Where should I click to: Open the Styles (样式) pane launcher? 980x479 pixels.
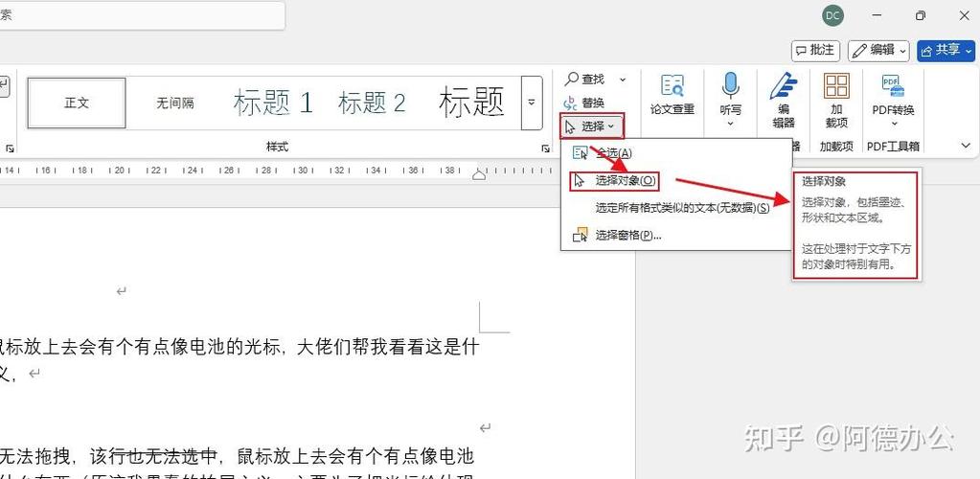point(546,148)
